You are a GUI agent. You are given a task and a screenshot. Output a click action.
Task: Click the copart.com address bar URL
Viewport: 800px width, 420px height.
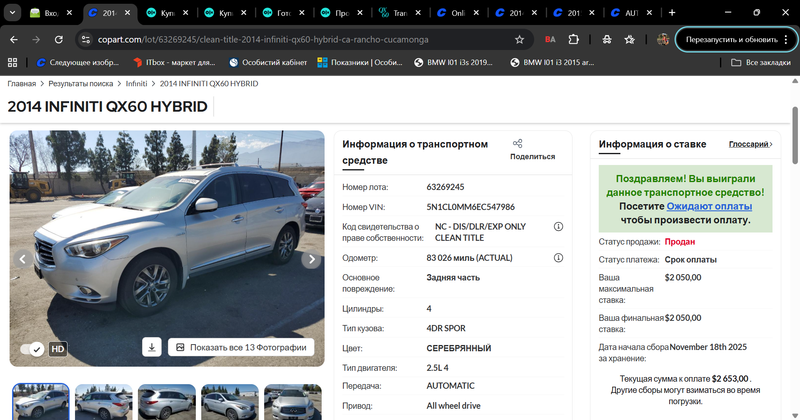tap(263, 39)
